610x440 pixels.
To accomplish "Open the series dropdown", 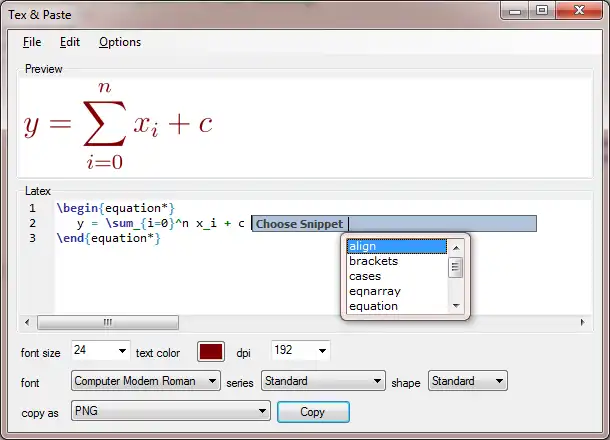I will [323, 381].
